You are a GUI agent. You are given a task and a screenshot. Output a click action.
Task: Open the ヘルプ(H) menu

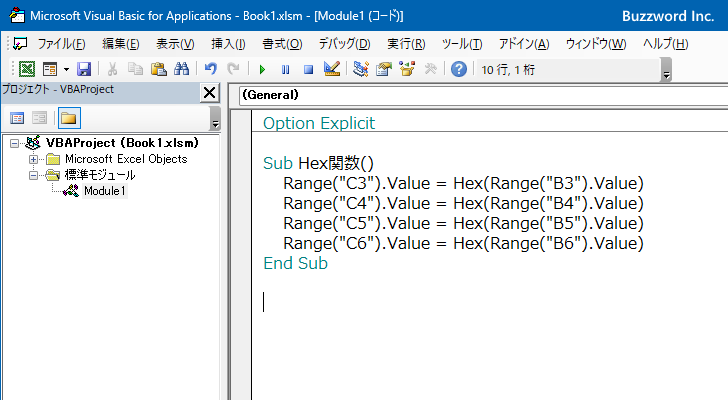coord(665,44)
